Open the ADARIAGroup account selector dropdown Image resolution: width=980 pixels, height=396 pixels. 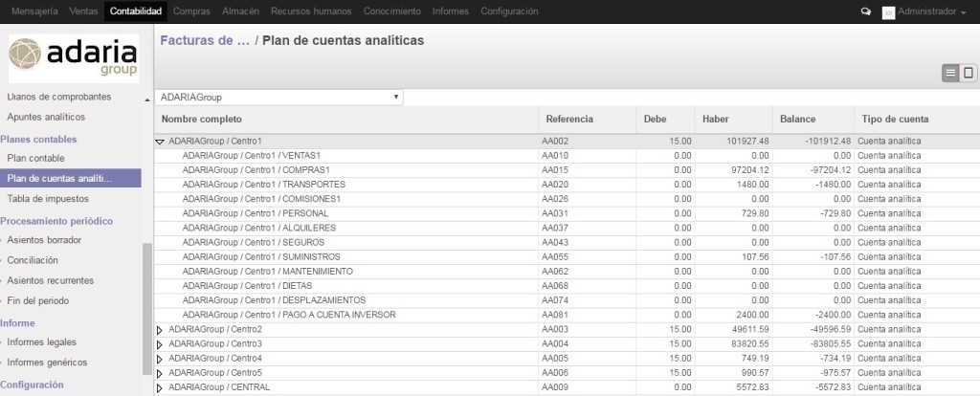point(278,98)
